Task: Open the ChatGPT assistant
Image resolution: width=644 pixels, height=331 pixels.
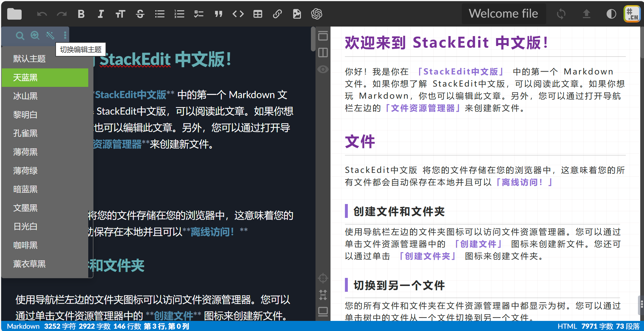Action: [316, 14]
